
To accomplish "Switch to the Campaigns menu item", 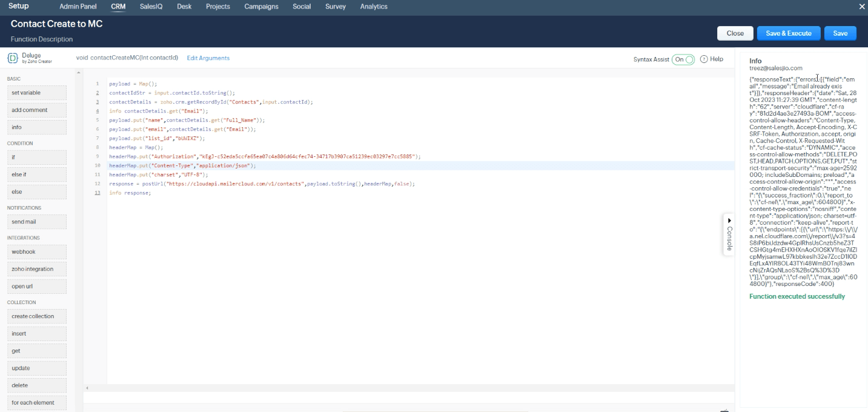I will [261, 7].
